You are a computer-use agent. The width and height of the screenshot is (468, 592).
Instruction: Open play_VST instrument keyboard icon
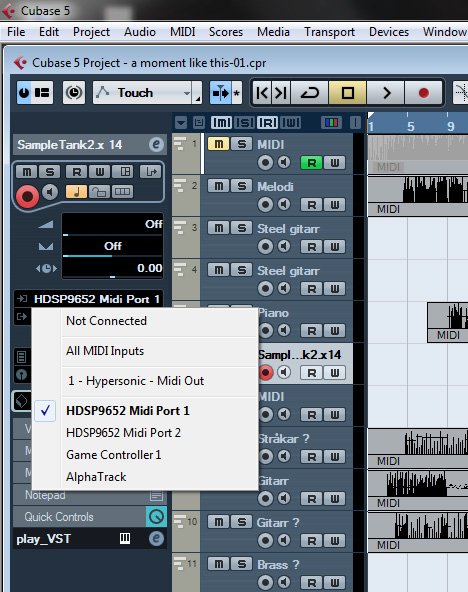(125, 538)
